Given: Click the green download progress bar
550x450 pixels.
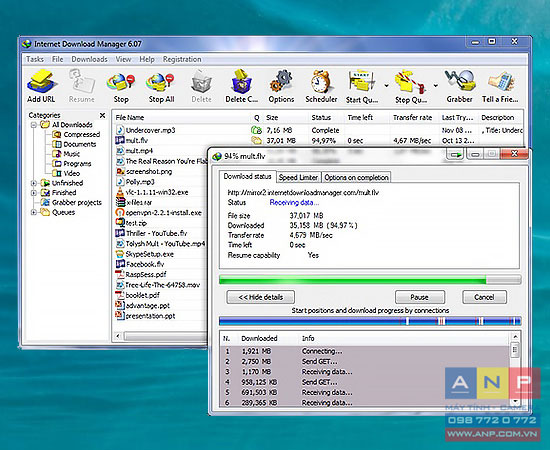Looking at the screenshot, I should click(370, 280).
